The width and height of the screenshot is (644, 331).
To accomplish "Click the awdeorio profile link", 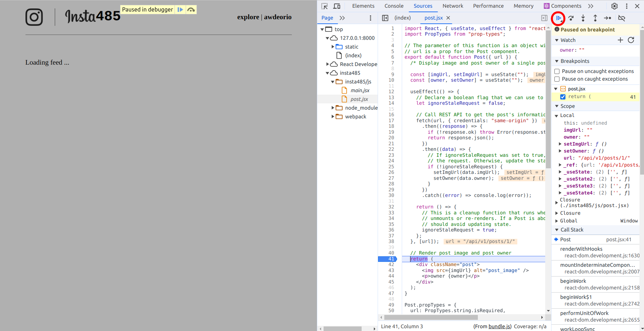I will click(x=278, y=17).
